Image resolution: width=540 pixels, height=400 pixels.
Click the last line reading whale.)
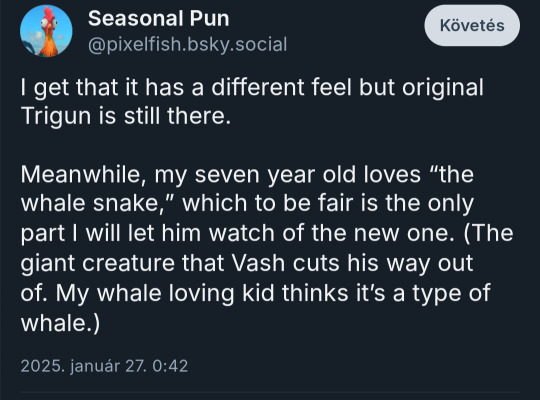(x=60, y=323)
